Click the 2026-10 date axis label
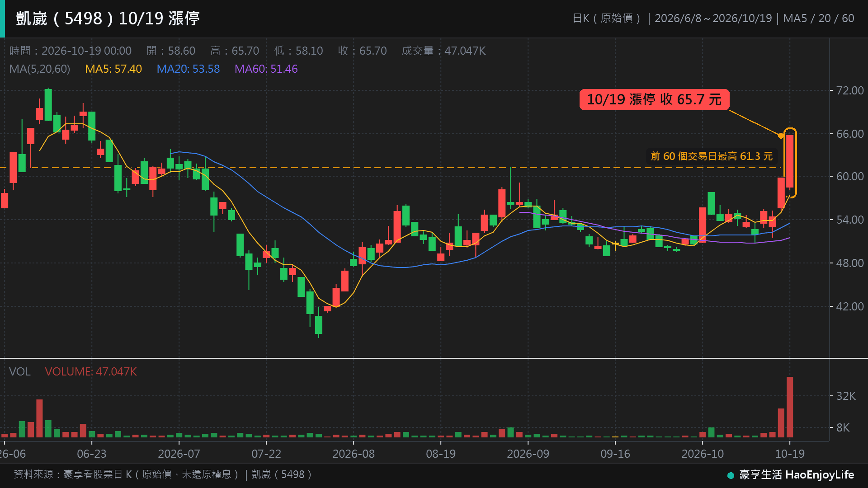 click(703, 454)
